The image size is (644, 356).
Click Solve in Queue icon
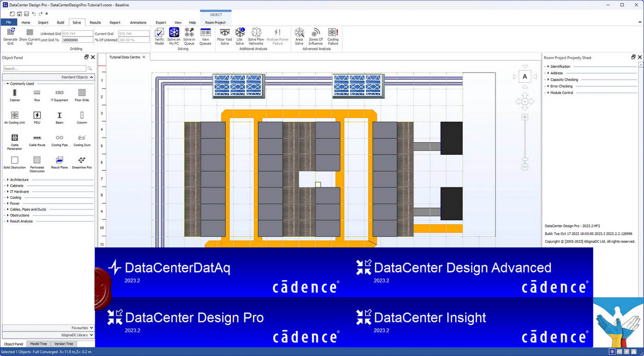[189, 36]
